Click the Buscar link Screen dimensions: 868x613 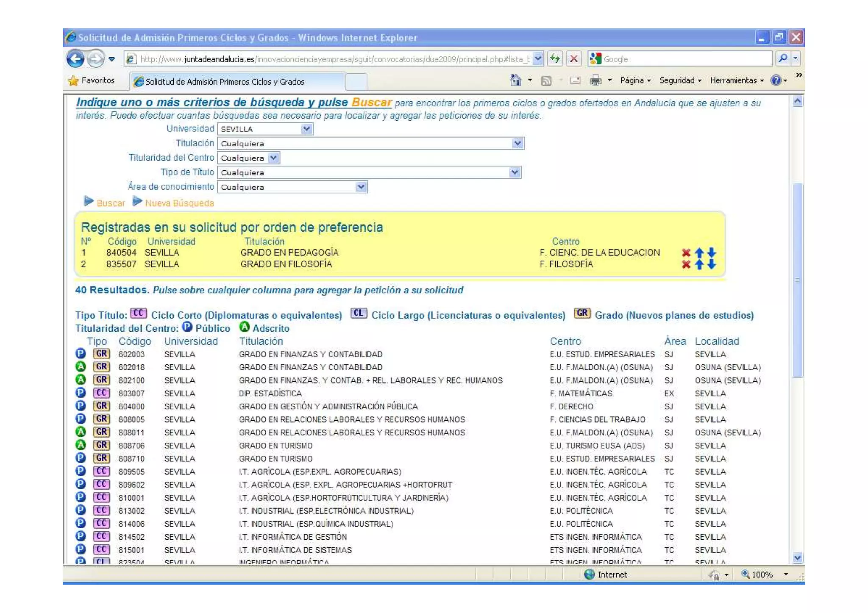(x=110, y=203)
